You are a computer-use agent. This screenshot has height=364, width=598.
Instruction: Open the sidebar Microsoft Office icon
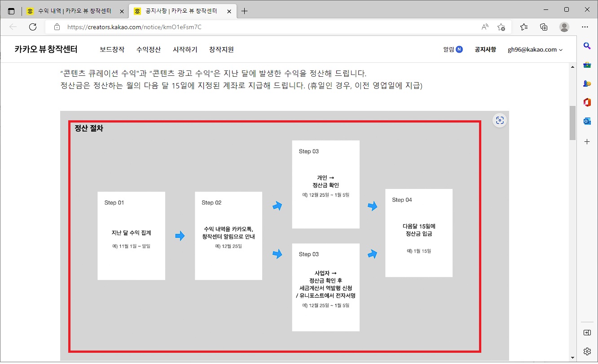coord(587,102)
